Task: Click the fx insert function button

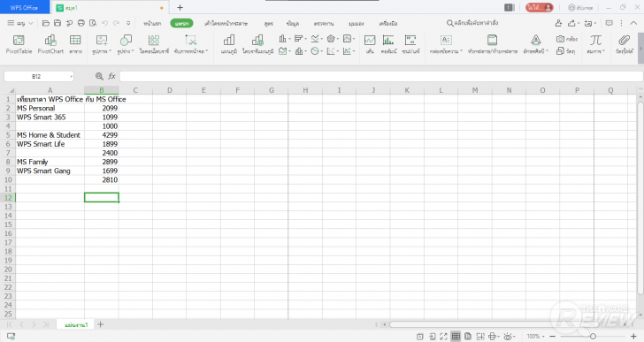Action: [111, 76]
